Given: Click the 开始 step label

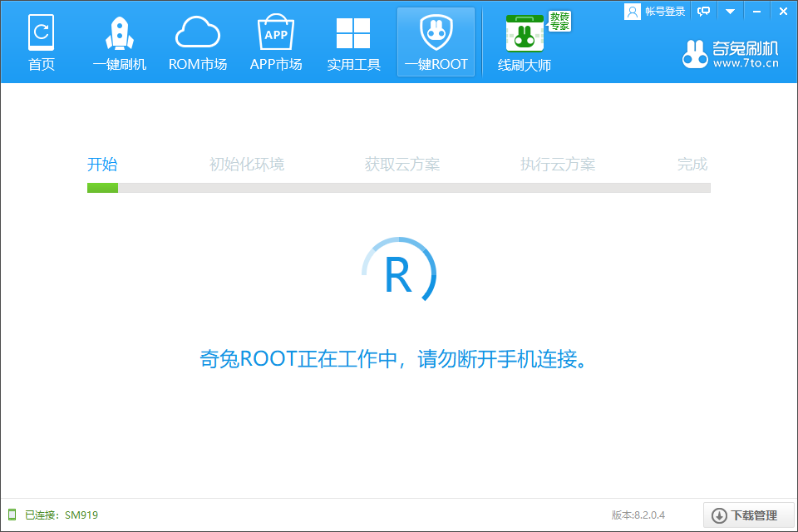Looking at the screenshot, I should coord(102,165).
